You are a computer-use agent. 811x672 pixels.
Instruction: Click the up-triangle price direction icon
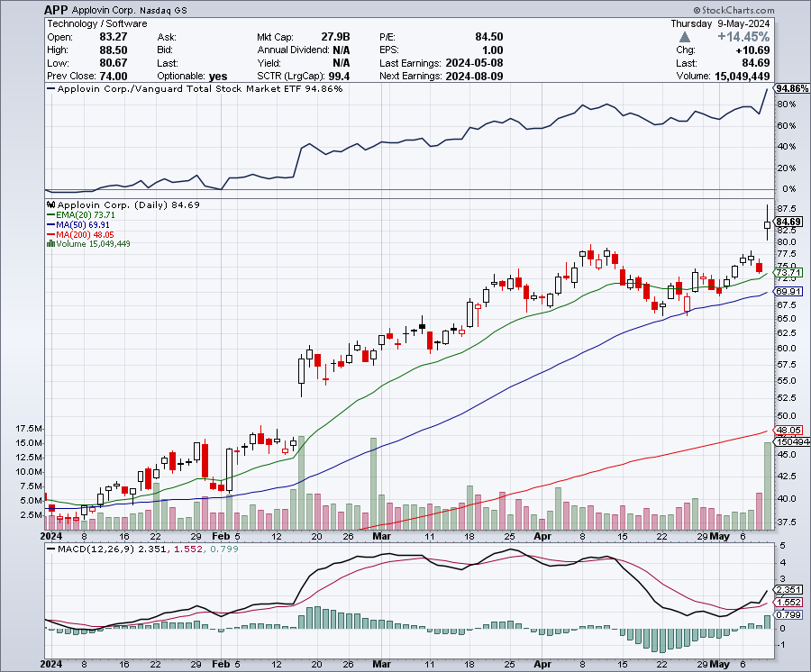click(685, 37)
